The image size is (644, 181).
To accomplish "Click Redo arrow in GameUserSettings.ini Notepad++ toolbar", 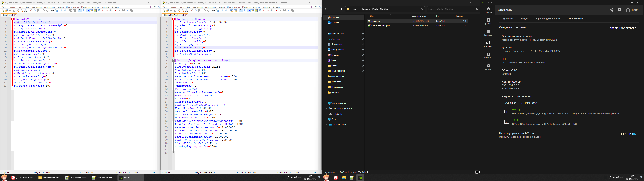I will point(208,11).
